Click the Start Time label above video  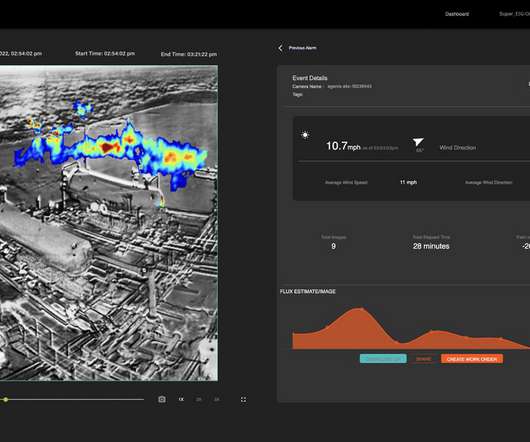[105, 53]
